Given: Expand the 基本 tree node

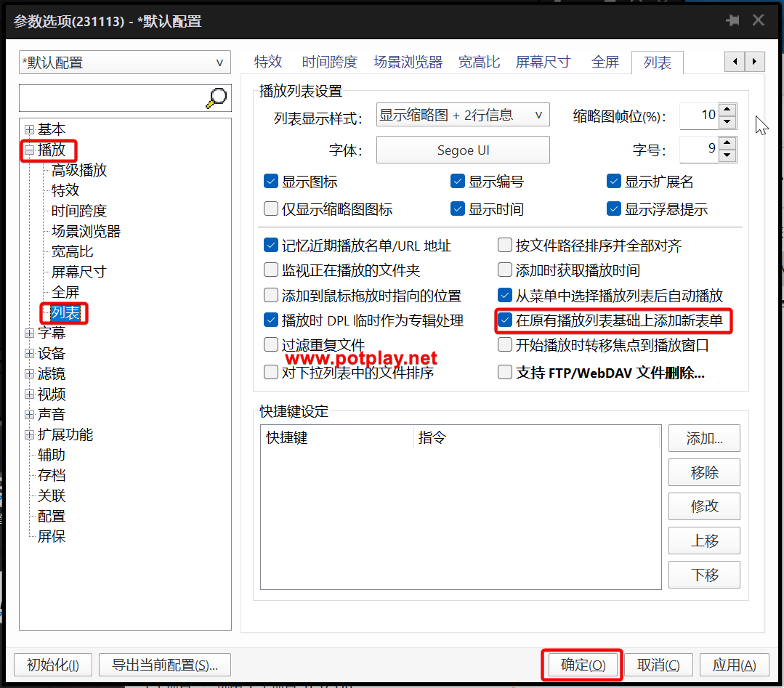Looking at the screenshot, I should tap(30, 129).
